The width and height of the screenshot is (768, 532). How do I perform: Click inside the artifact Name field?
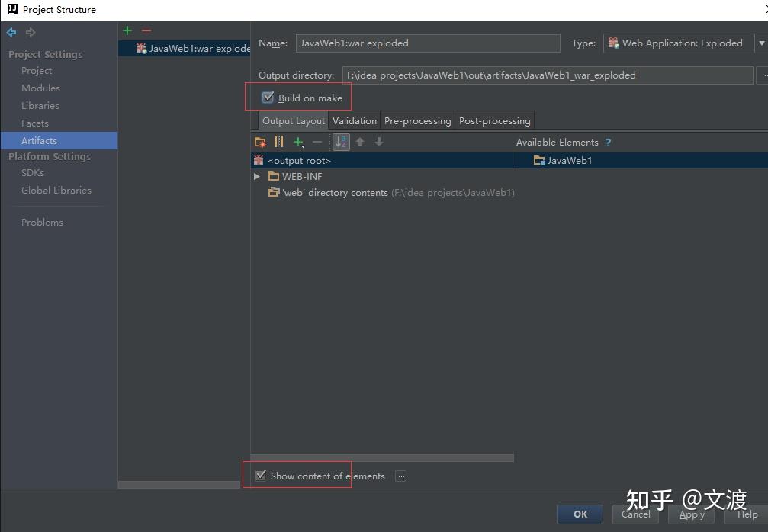tap(427, 43)
